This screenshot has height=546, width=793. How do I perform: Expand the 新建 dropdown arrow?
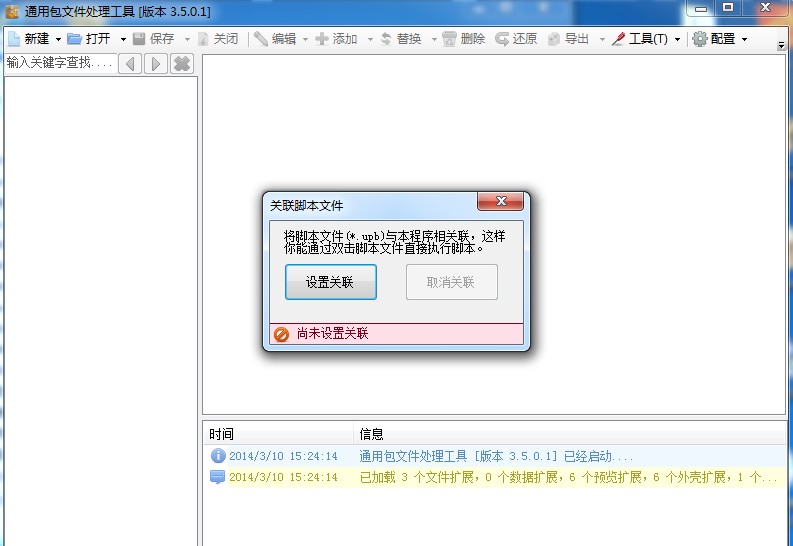click(58, 40)
